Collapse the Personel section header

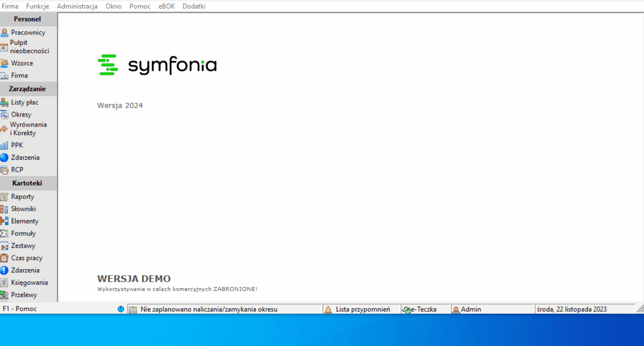(29, 19)
